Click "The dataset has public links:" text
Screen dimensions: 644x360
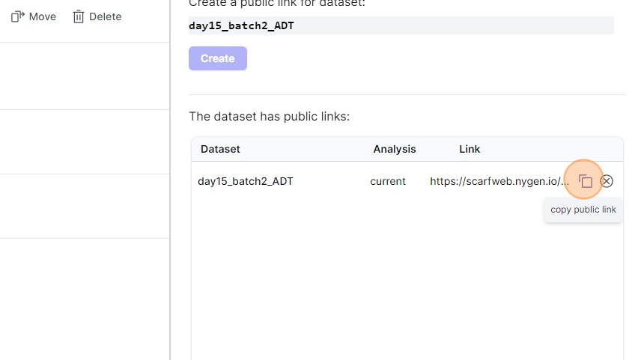click(x=270, y=117)
